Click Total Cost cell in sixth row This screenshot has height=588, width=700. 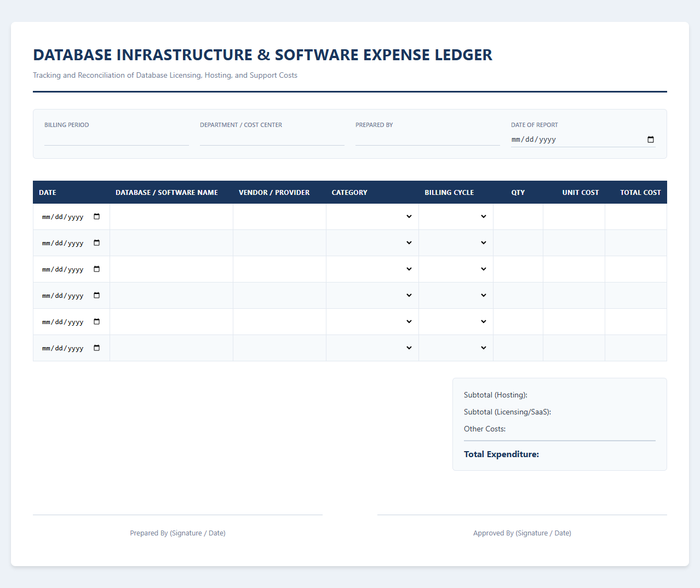(636, 348)
